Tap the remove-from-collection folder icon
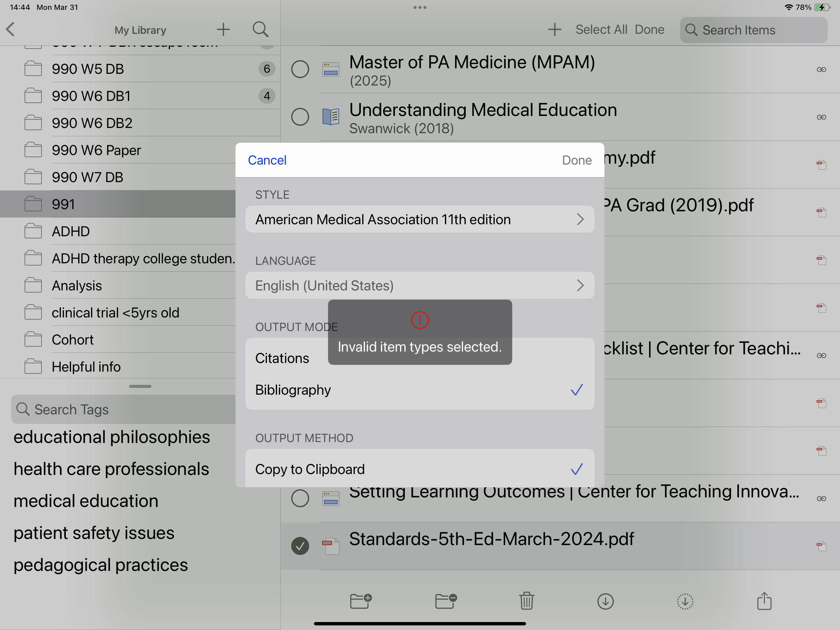The height and width of the screenshot is (630, 840). (x=446, y=601)
